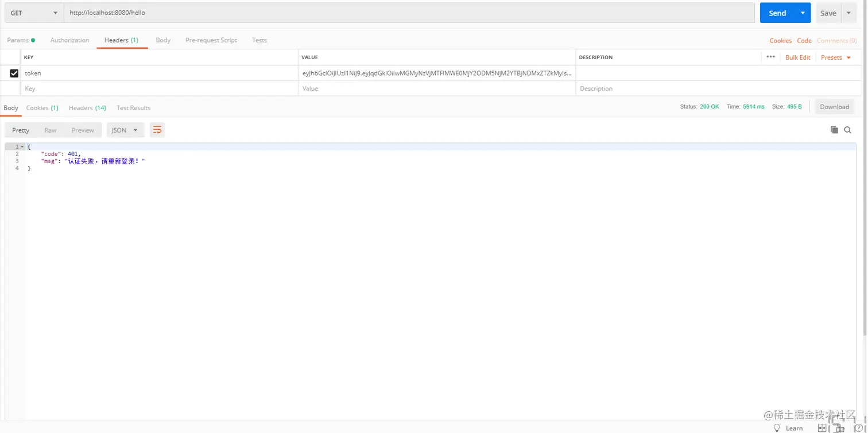This screenshot has width=868, height=433.
Task: Collapse the JSON object at line 1
Action: click(x=22, y=147)
